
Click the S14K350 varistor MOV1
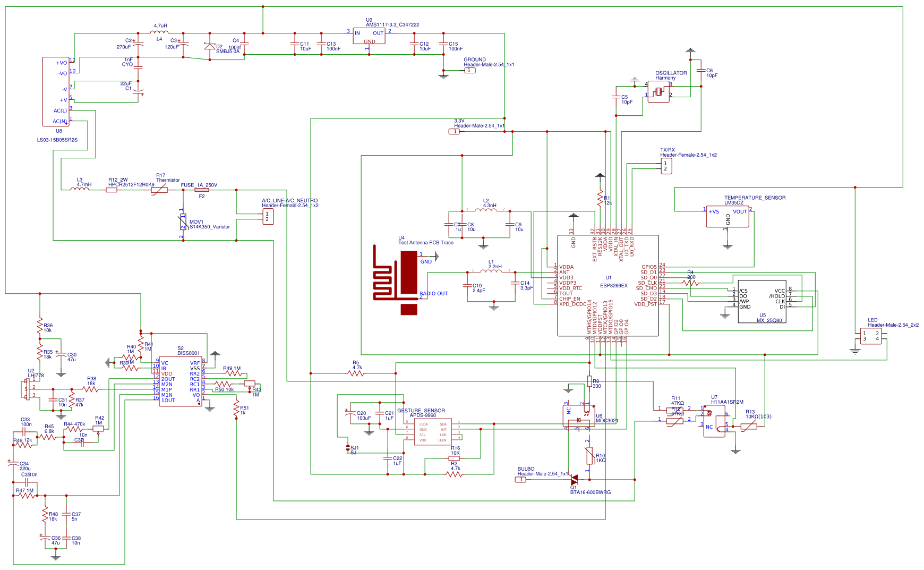pos(183,223)
